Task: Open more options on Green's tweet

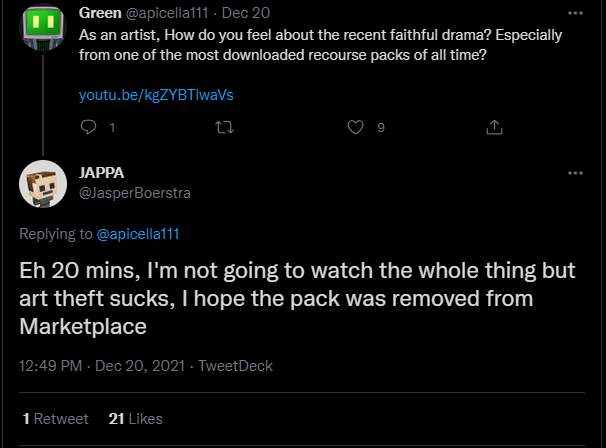Action: click(x=574, y=15)
